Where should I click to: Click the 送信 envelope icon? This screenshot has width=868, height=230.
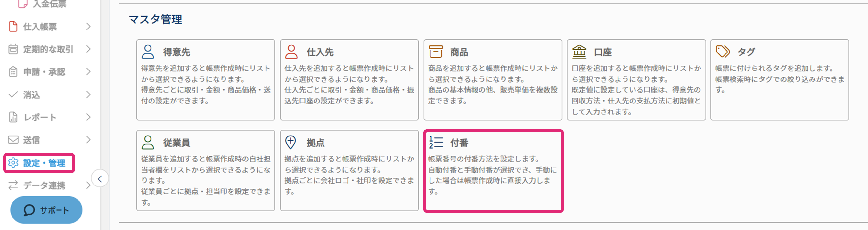coord(13,140)
